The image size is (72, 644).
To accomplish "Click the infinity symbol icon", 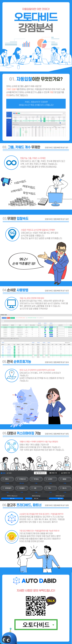I will tap(11, 163).
